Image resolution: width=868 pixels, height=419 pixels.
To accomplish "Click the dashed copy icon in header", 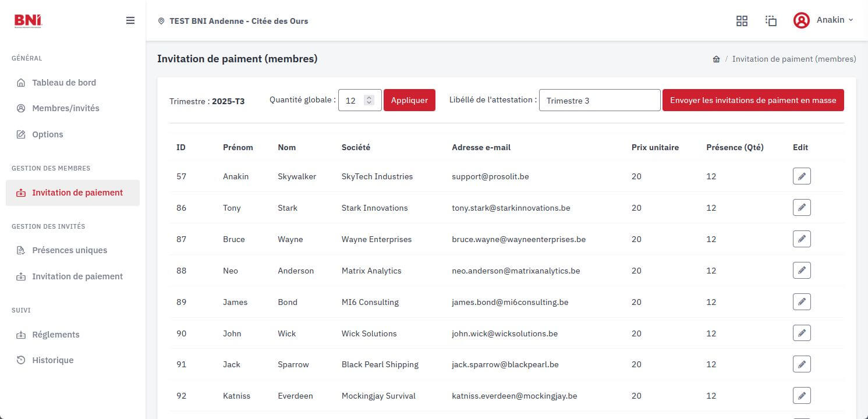I will 771,21.
